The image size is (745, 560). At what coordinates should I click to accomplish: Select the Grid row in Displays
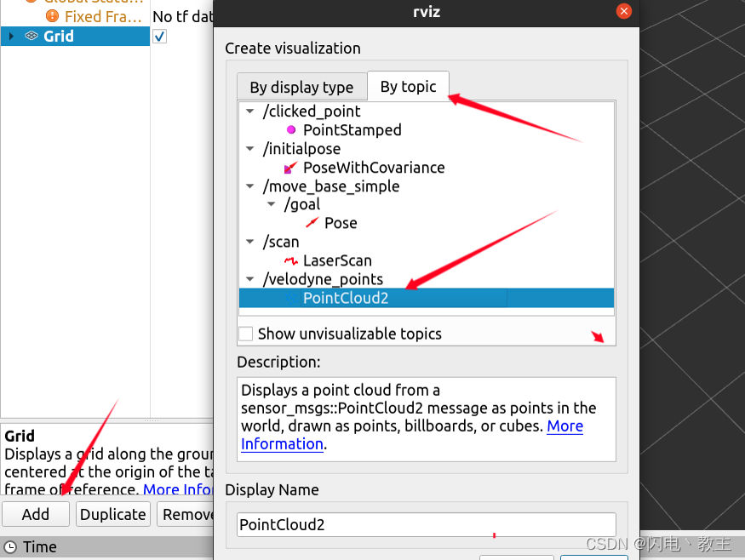tap(75, 36)
